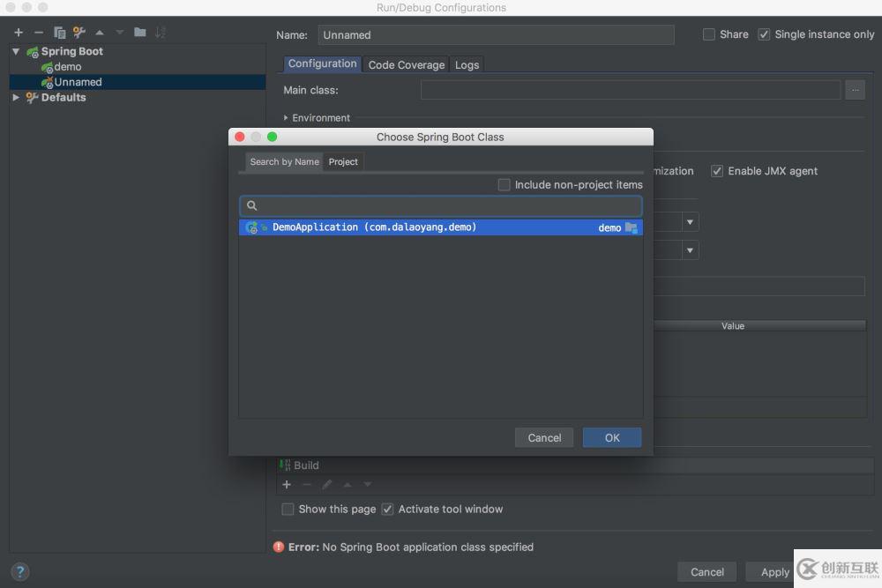
Task: Zoom the dialog with green button
Action: pos(273,137)
